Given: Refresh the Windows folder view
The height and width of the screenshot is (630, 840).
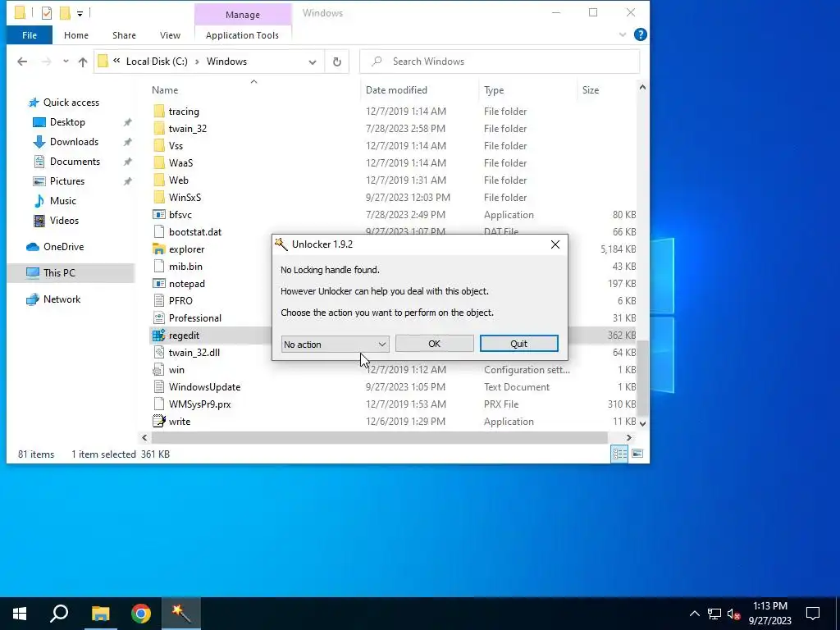Looking at the screenshot, I should pos(337,62).
